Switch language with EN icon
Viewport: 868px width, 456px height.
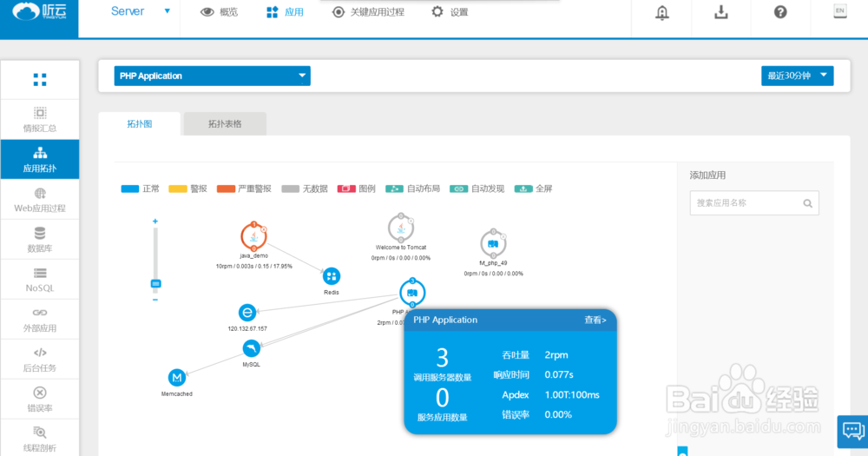(839, 11)
